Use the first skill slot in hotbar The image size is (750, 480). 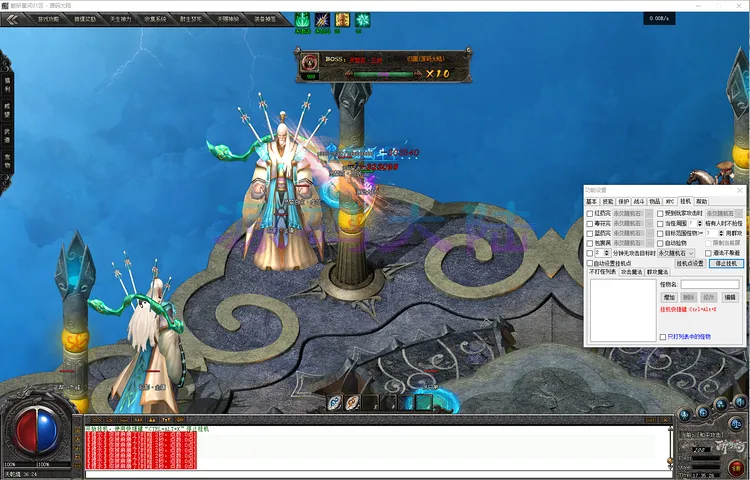pos(335,402)
